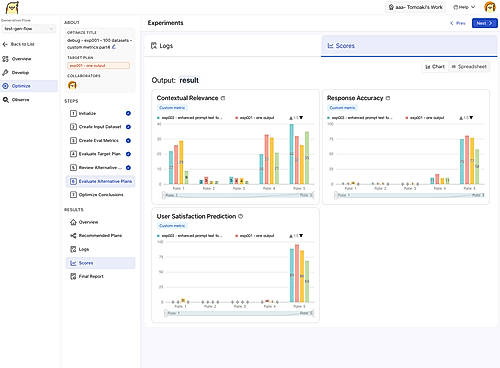500x368 pixels.
Task: Click legend previous-page arrow in Response Accuracy
Action: [461, 118]
